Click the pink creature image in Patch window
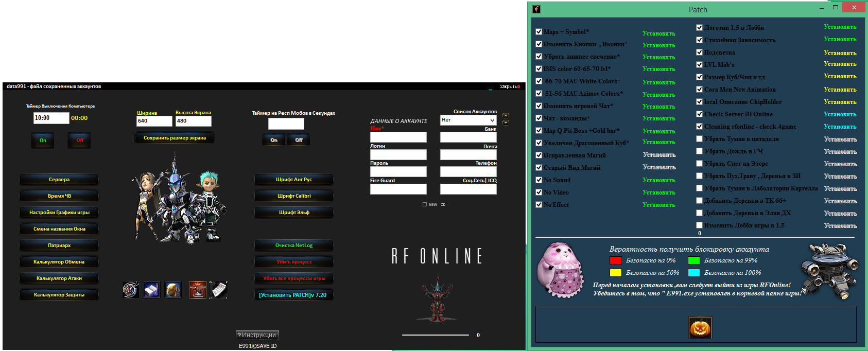Image resolution: width=868 pixels, height=351 pixels. [560, 270]
